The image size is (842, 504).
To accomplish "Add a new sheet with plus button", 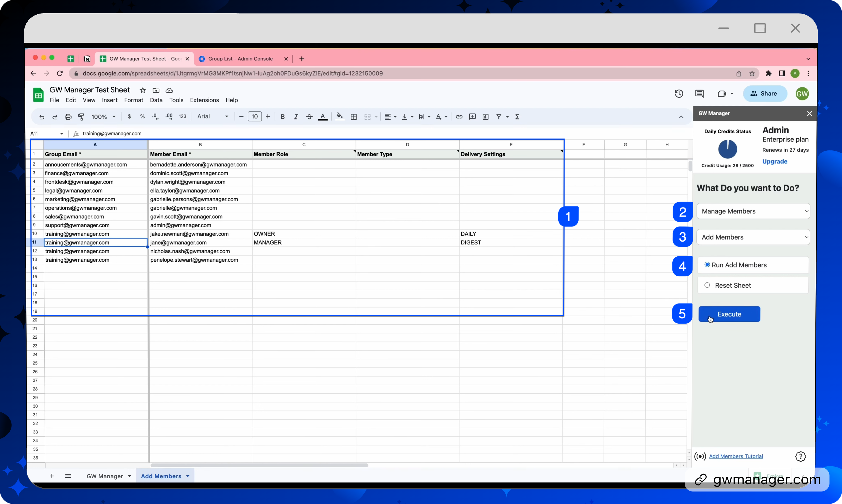I will [52, 476].
